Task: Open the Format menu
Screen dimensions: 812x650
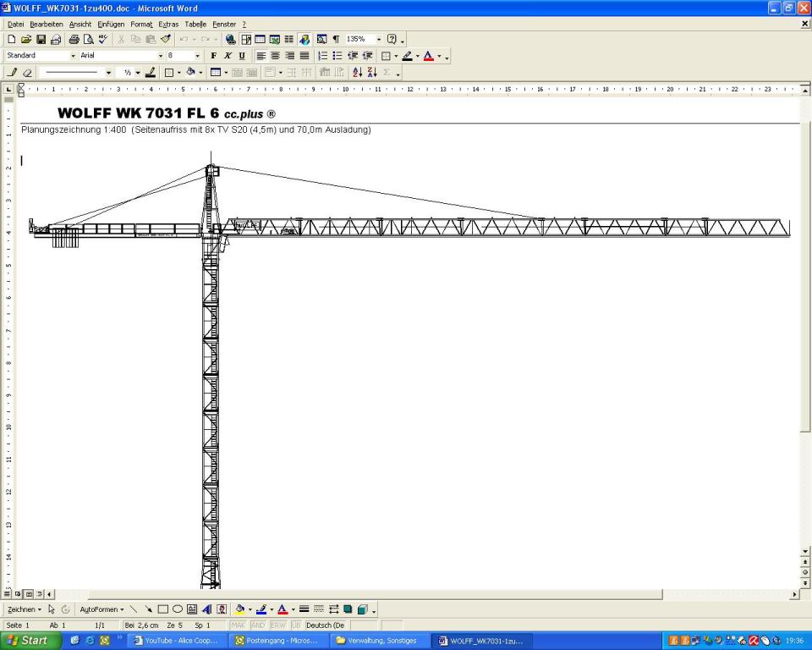Action: tap(141, 25)
